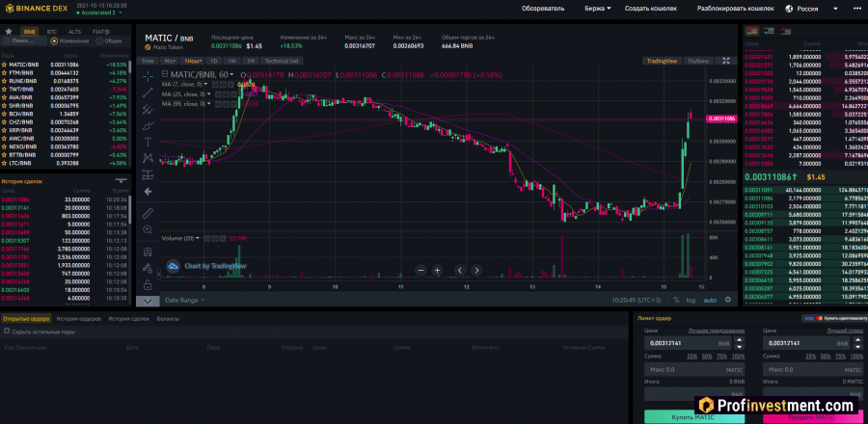Select the ruler measure tool
This screenshot has height=424, width=868.
point(148,213)
